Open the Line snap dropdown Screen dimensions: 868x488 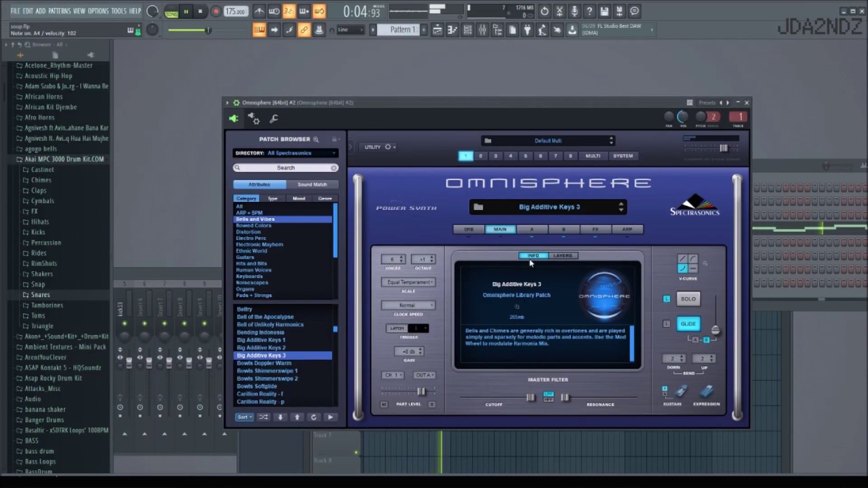[x=351, y=30]
